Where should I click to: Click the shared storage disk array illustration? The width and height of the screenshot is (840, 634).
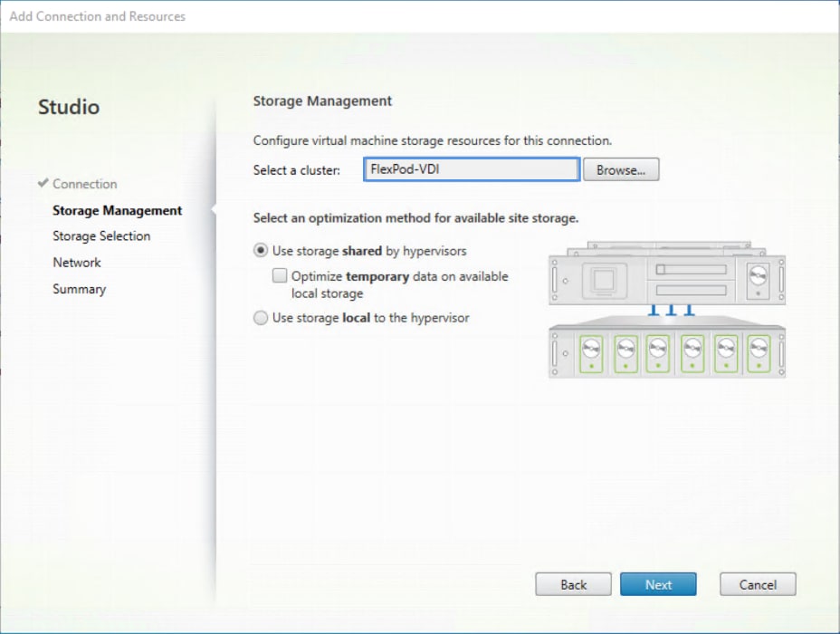pyautogui.click(x=667, y=347)
